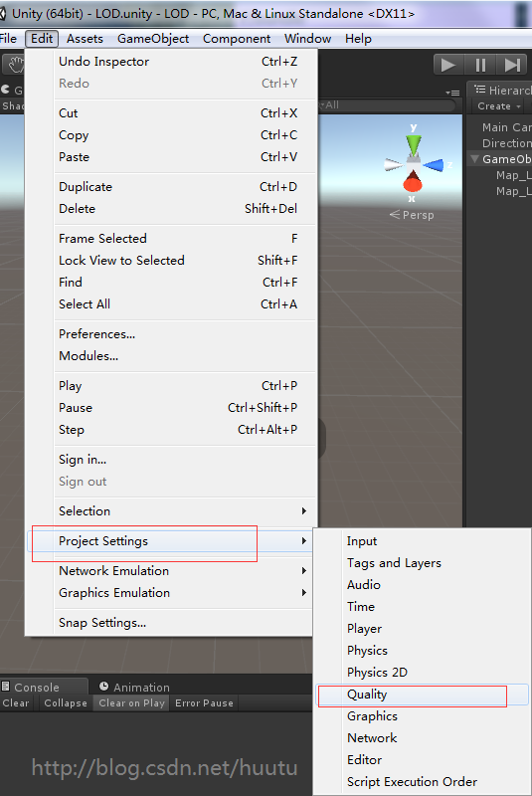The width and height of the screenshot is (532, 796).
Task: Choose Delete from the Edit menu
Action: tap(170, 209)
